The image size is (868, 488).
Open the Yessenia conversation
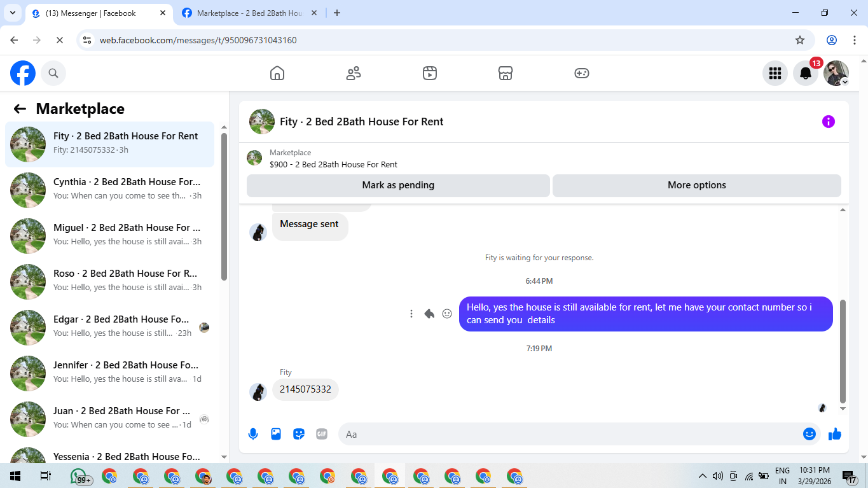click(x=110, y=454)
